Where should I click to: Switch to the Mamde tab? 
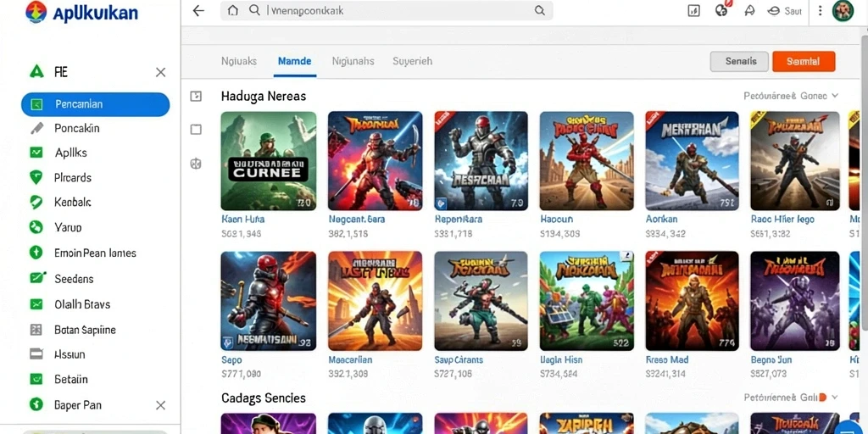[294, 61]
